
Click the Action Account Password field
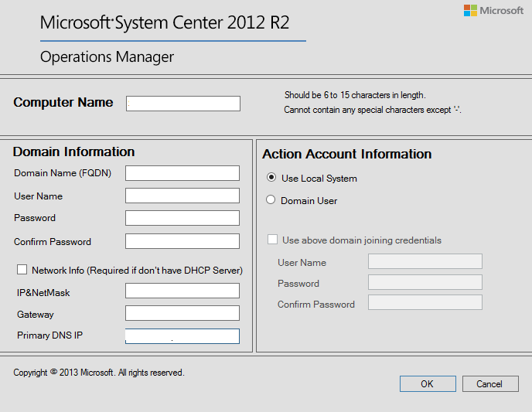[425, 283]
